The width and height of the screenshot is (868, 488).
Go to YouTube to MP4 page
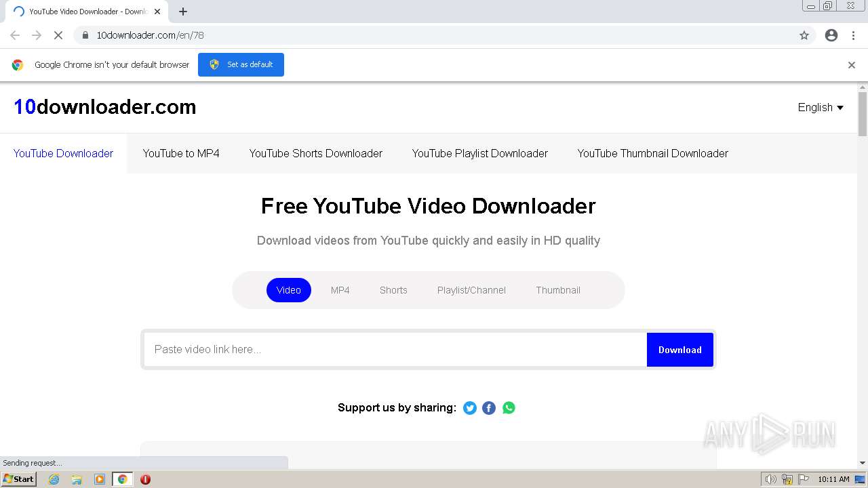click(181, 153)
